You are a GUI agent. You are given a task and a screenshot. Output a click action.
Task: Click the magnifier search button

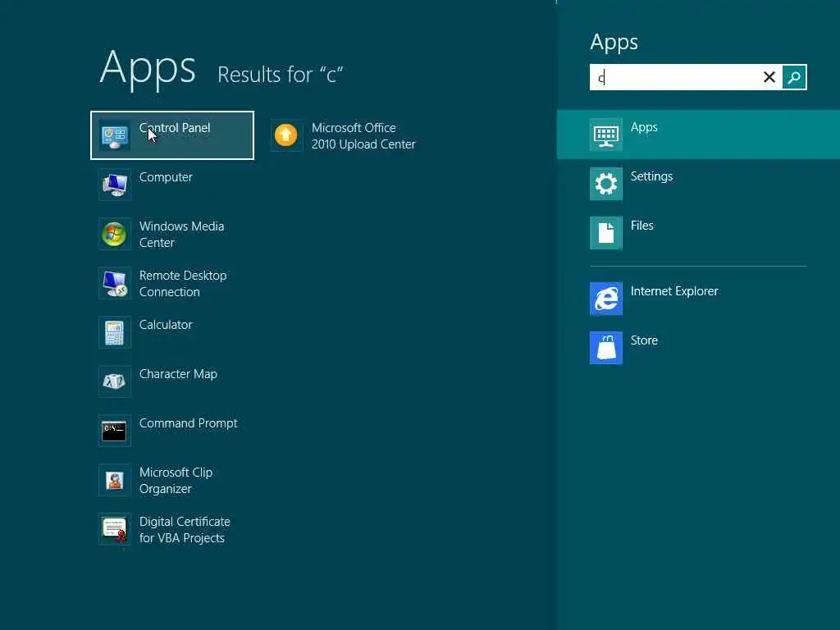(794, 78)
